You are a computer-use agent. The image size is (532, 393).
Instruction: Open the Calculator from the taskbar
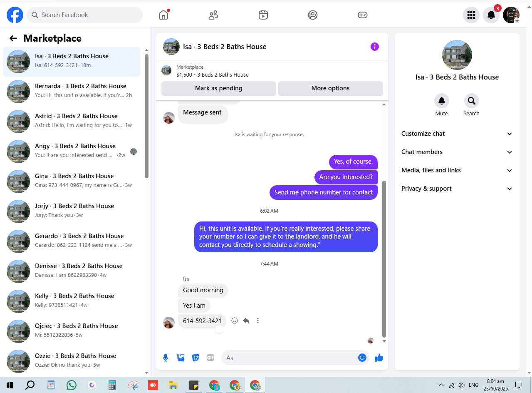coord(112,385)
